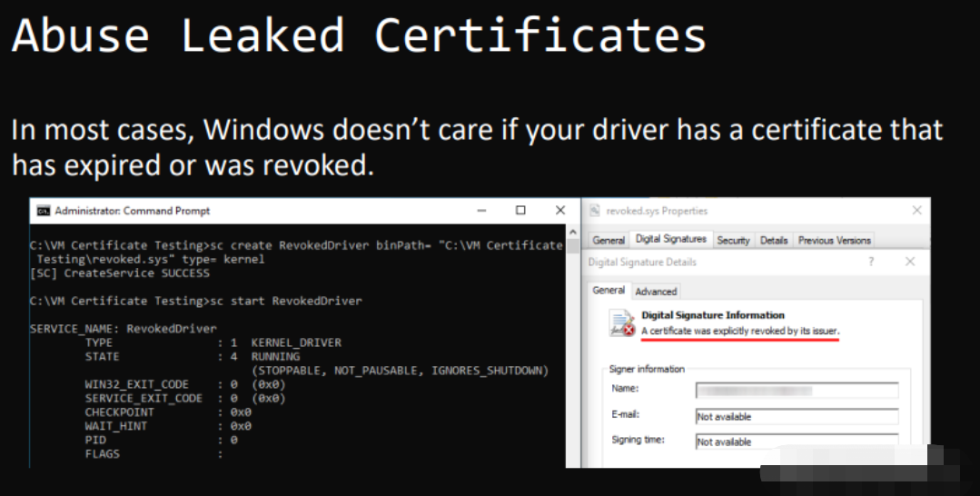Viewport: 980px width, 496px height.
Task: Close the Command Prompt window
Action: (x=560, y=211)
